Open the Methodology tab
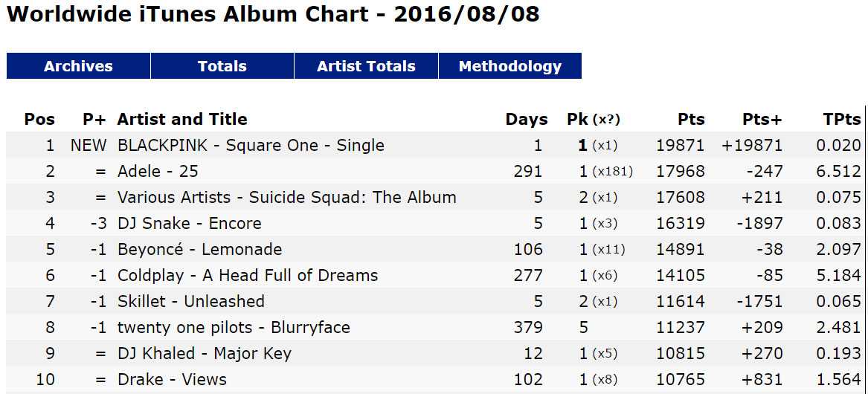 [509, 66]
